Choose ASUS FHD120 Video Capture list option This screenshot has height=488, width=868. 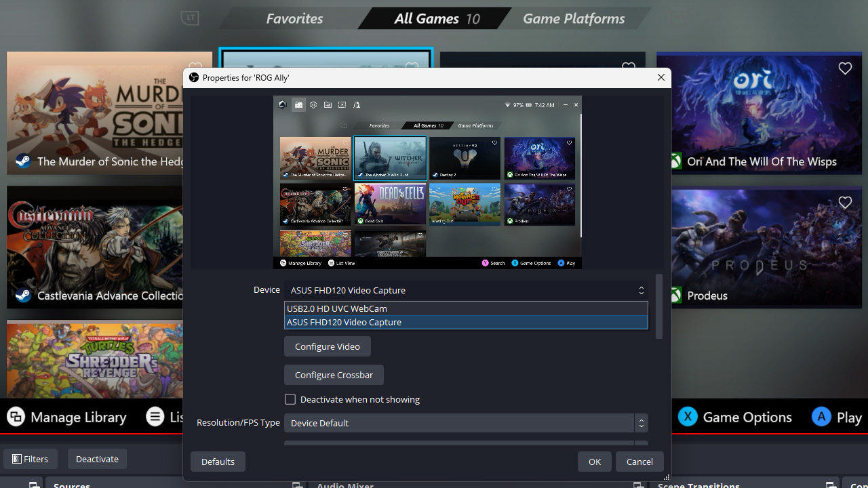[x=466, y=322]
